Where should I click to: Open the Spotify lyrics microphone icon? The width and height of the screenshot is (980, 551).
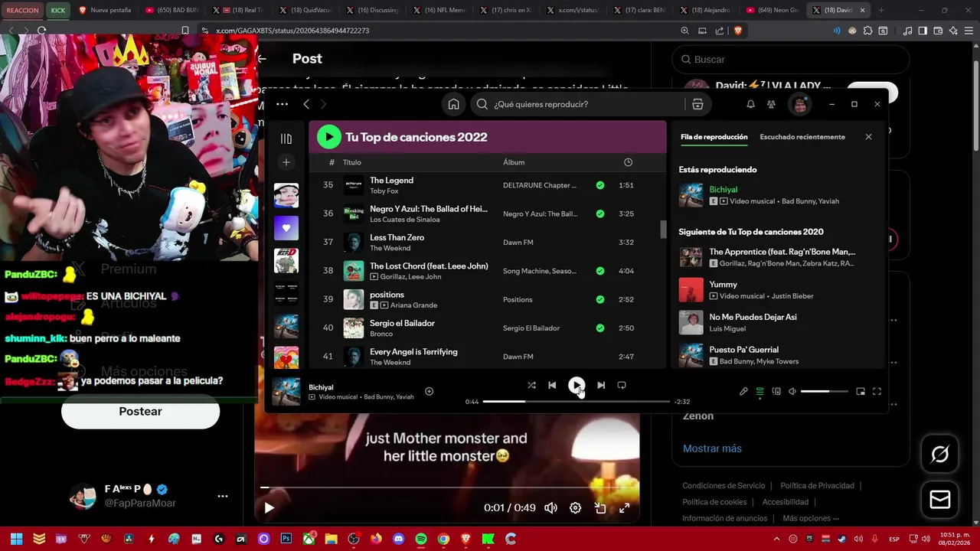point(743,392)
